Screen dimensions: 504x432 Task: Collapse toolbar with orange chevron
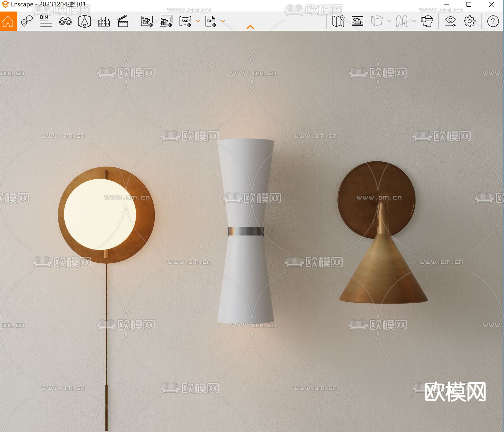click(250, 27)
